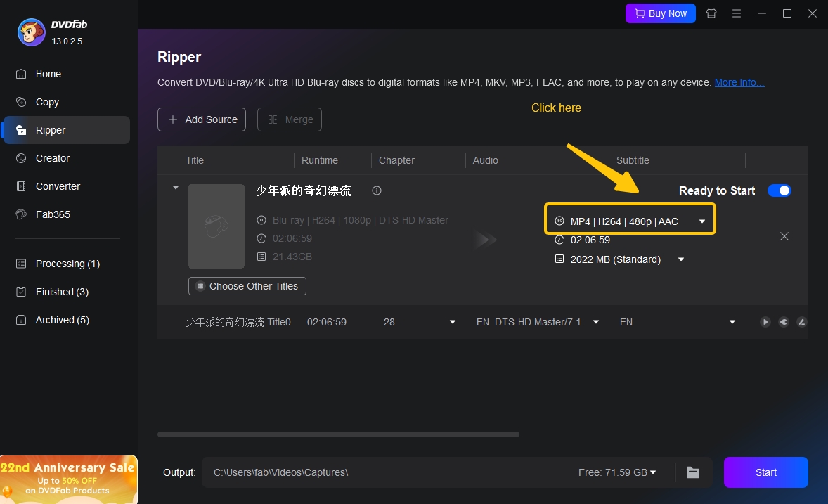828x504 pixels.
Task: Open Advanced Settings via the wrench icon
Action: [x=783, y=321]
